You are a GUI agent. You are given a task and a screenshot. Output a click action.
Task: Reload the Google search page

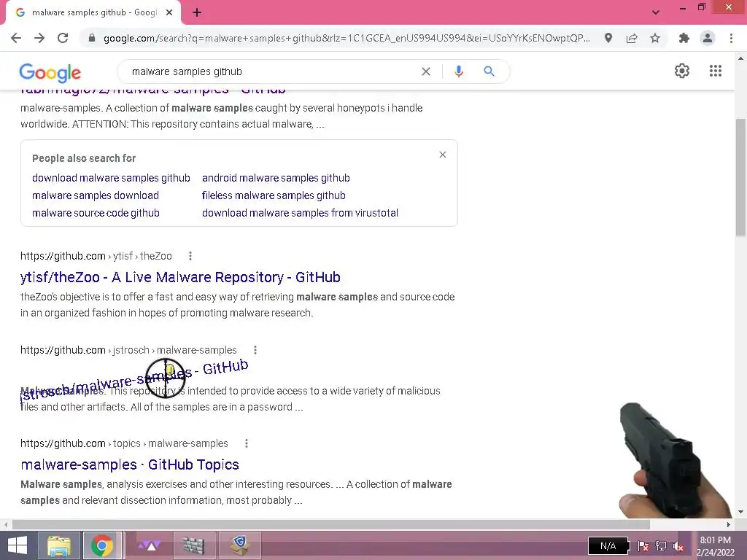(63, 38)
